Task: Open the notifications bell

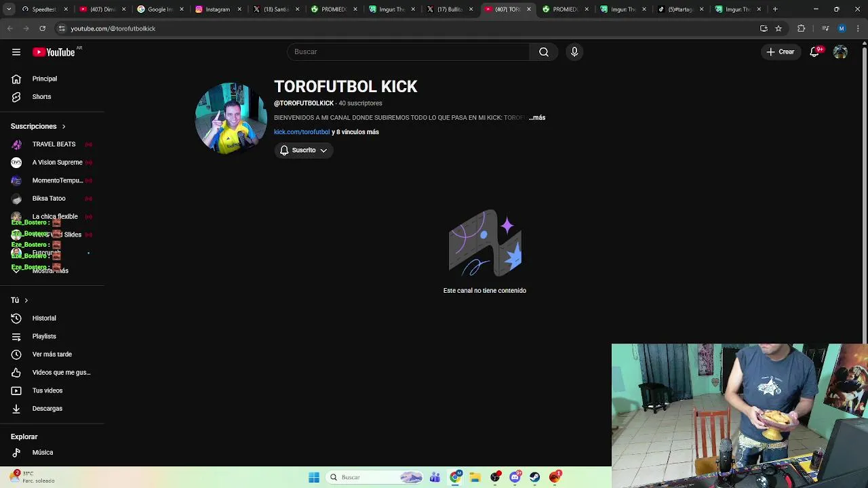Action: (814, 52)
